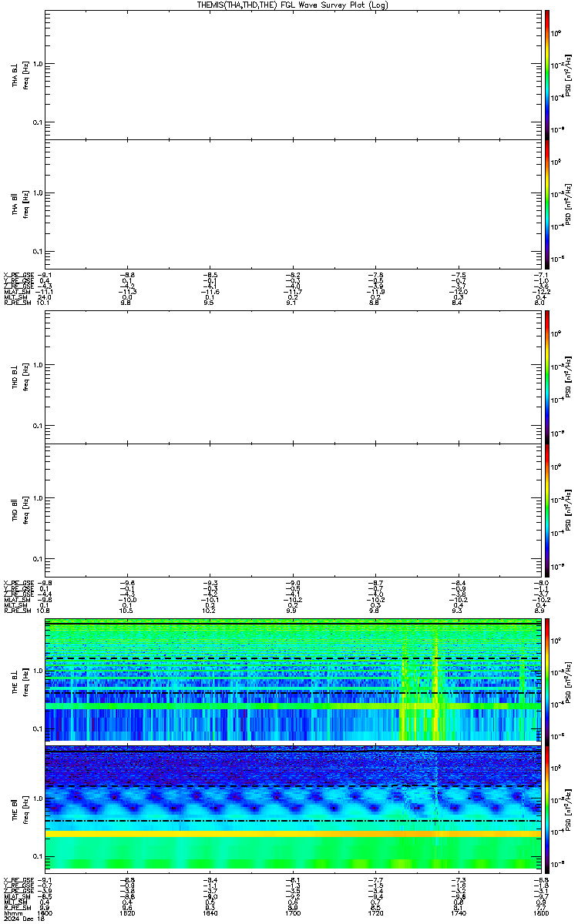Select the empty THA B-perpendicular plot panel
This screenshot has height=924, width=578.
293,74
